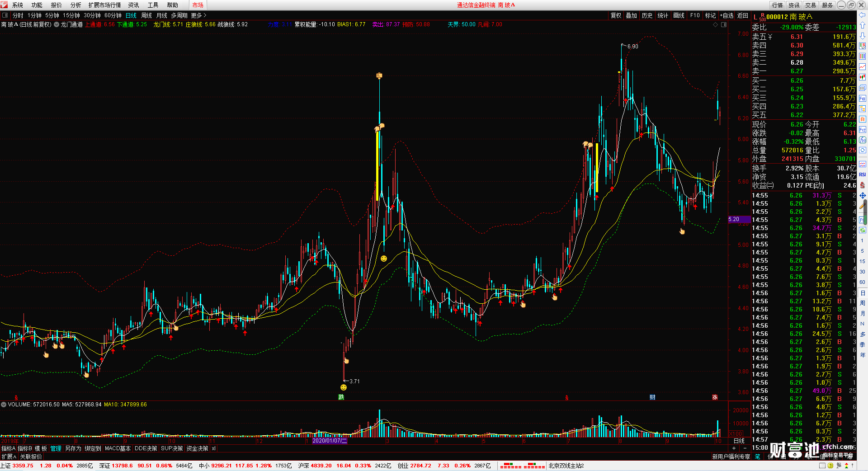
Task: Open the 系统 menu
Action: (x=18, y=5)
